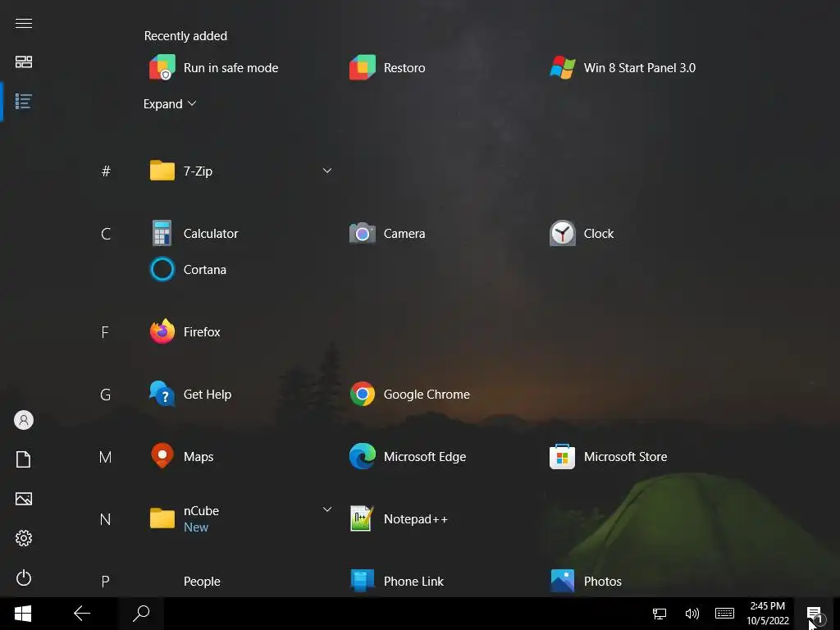Launch Google Chrome
Screen dimensions: 840x630
410,395
